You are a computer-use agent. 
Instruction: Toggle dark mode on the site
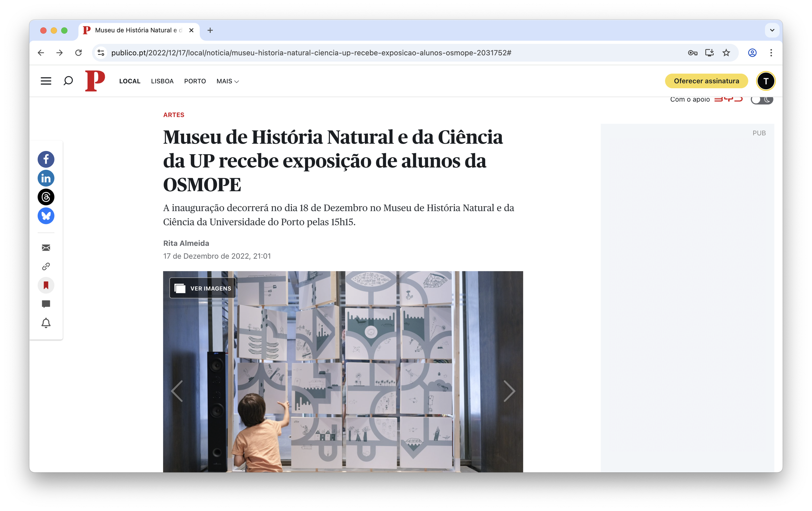tap(761, 99)
